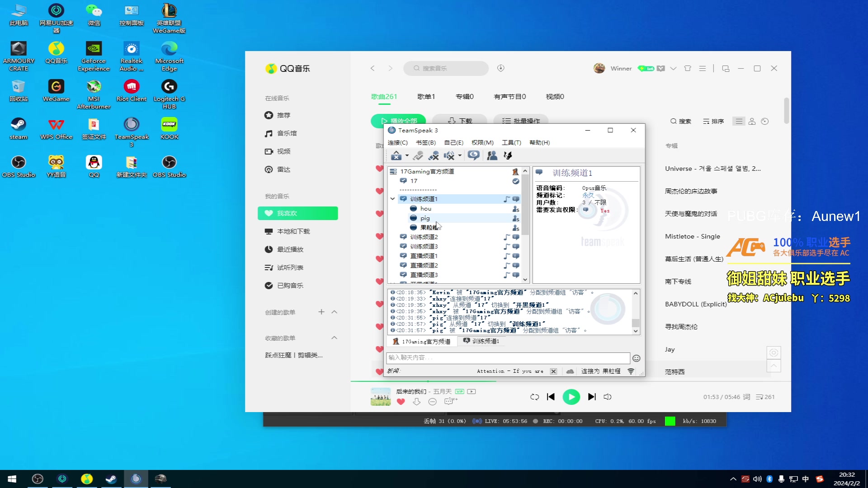Click the TeamSpeak wolf avatar toolbar icon
The height and width of the screenshot is (488, 868).
tap(508, 155)
